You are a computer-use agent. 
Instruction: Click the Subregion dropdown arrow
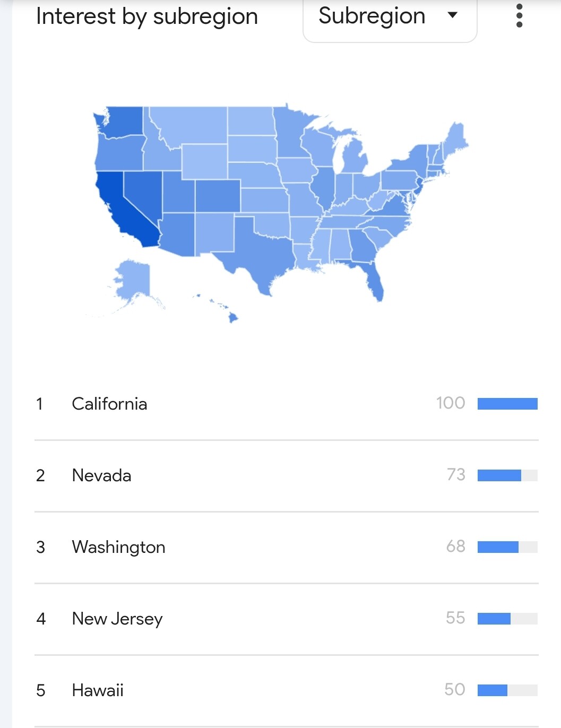pos(453,15)
